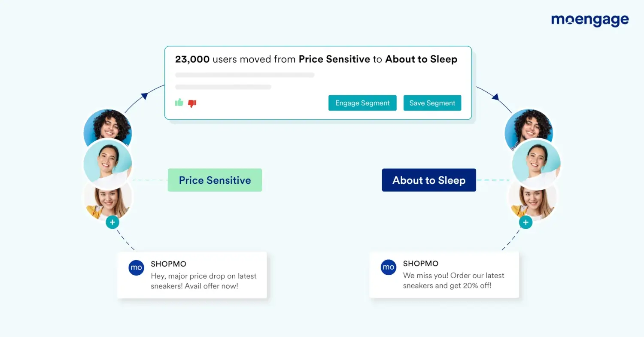Click the middle woman avatar on left
The image size is (644, 337).
(107, 163)
